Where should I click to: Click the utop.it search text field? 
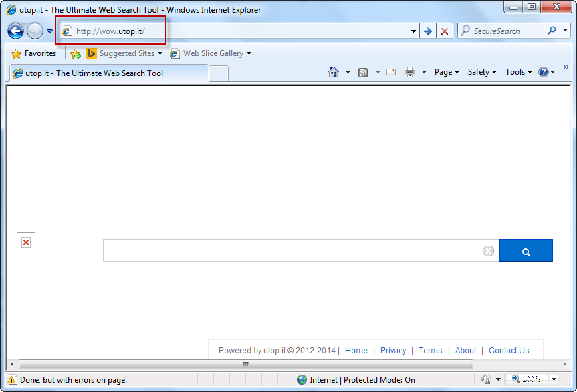coord(293,250)
